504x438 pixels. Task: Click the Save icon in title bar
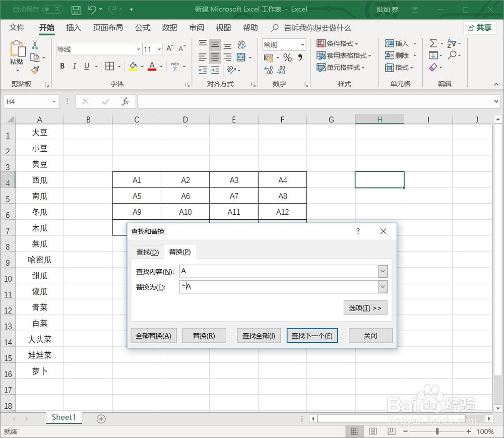click(76, 10)
